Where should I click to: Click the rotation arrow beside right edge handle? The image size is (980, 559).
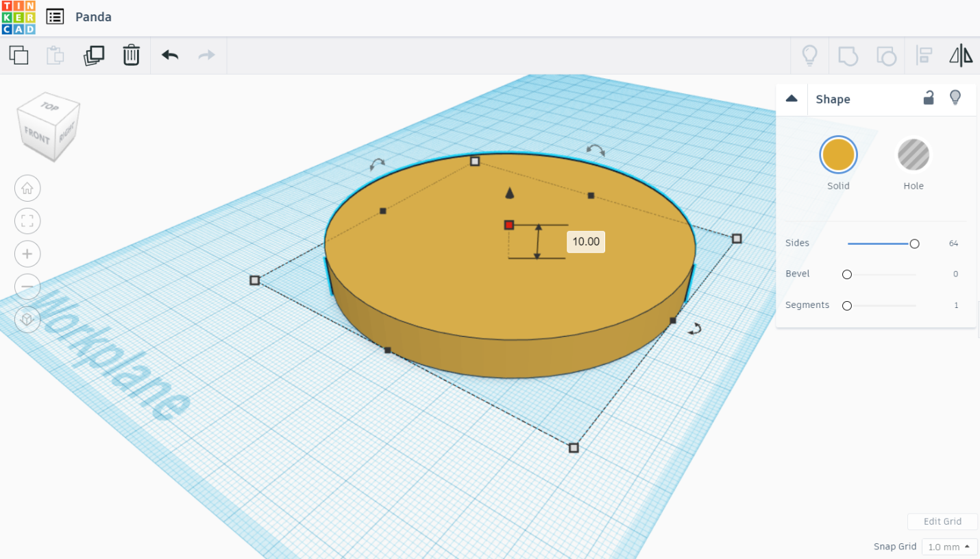[x=695, y=329]
